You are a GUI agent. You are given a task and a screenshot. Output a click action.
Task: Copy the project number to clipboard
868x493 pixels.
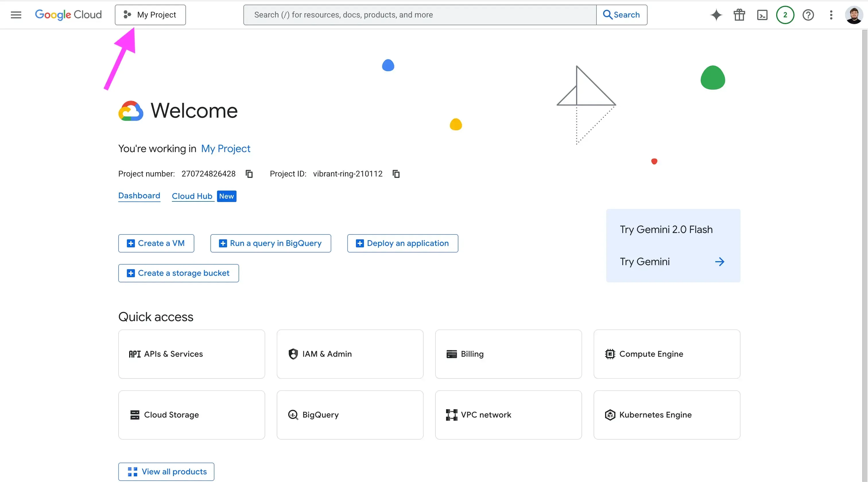click(249, 174)
